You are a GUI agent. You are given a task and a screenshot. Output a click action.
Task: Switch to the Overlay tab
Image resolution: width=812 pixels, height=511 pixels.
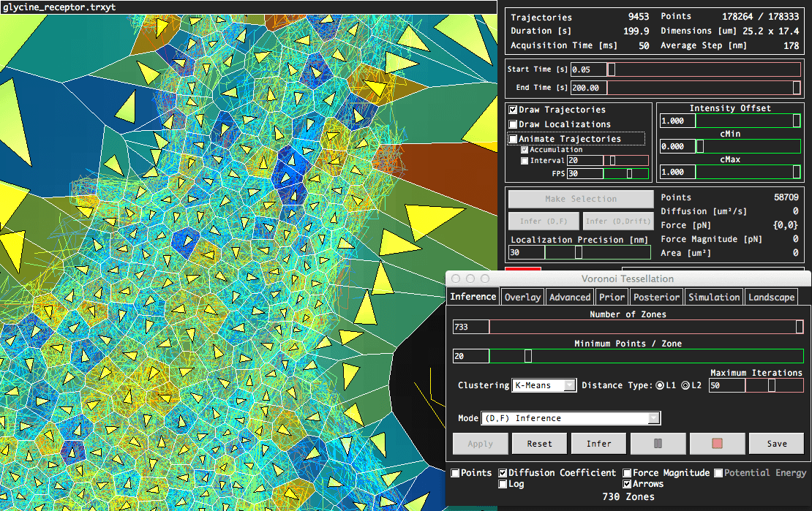[x=522, y=297]
